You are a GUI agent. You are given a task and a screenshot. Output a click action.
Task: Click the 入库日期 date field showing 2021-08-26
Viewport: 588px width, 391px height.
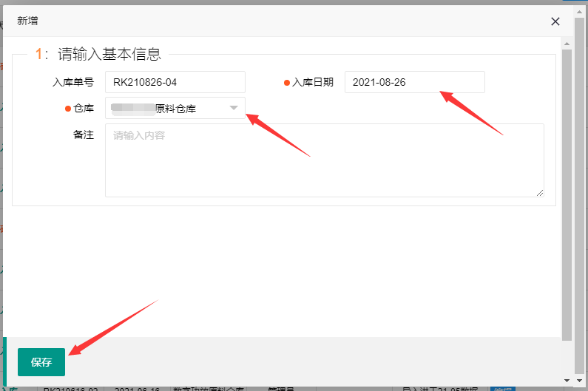(x=414, y=82)
